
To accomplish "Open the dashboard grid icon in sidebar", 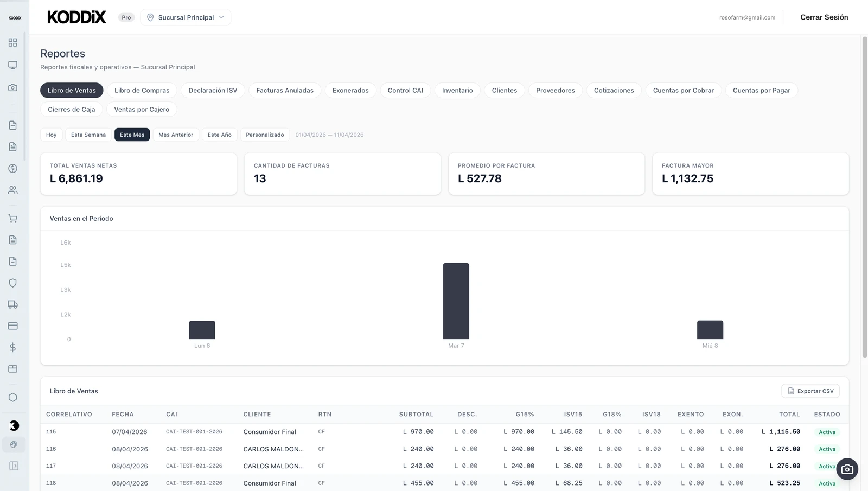I will click(x=12, y=42).
